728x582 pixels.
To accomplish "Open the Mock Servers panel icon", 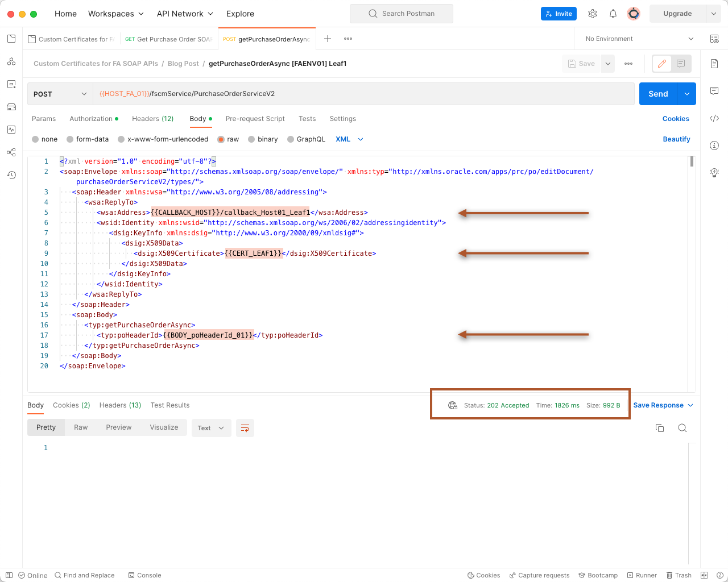I will (x=11, y=107).
